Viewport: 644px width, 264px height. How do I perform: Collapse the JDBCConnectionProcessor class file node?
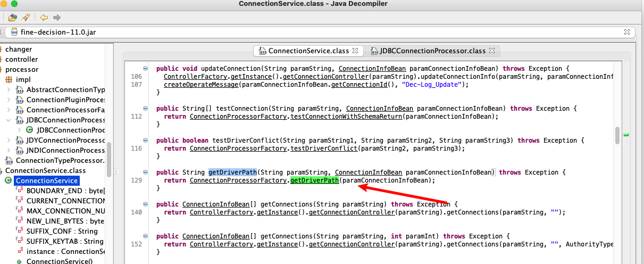coord(9,120)
